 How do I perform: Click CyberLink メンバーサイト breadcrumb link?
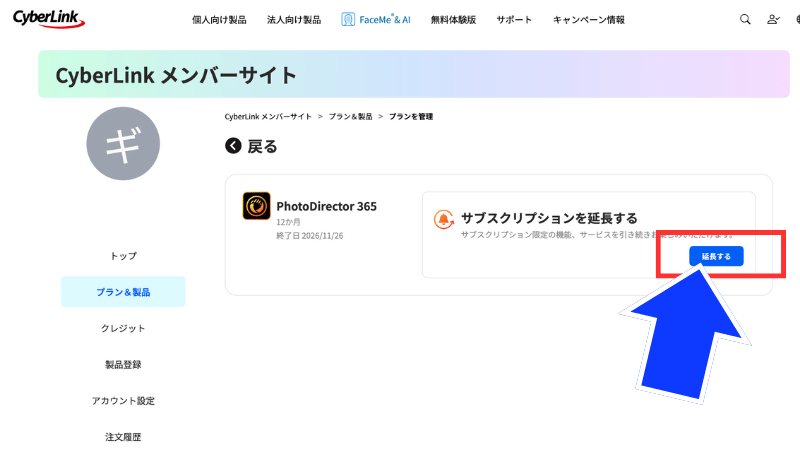tap(268, 116)
